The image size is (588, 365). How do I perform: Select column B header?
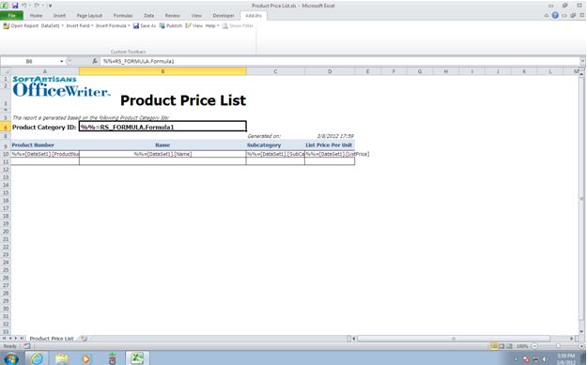pyautogui.click(x=162, y=71)
